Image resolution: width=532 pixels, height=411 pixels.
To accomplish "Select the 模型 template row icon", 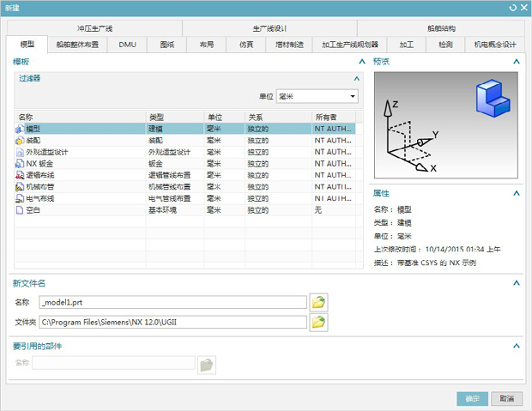I will click(x=19, y=128).
